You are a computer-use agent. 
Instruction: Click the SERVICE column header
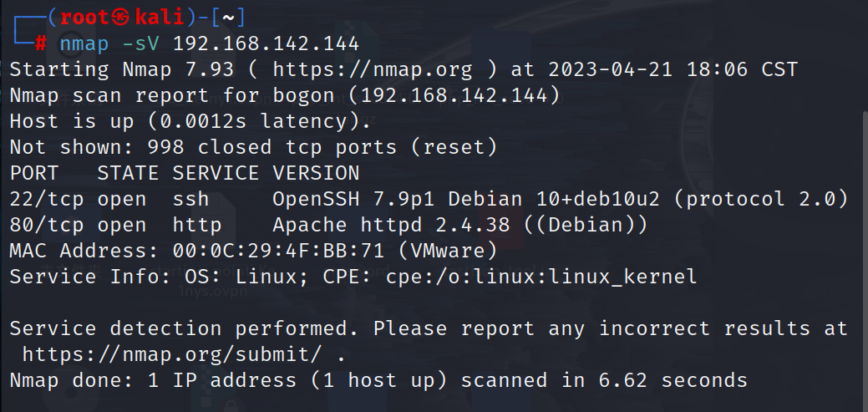pos(216,173)
